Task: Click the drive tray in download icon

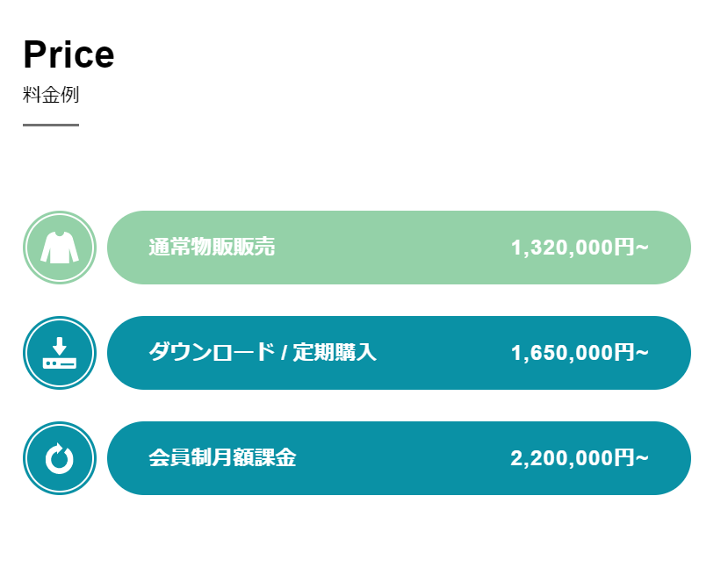Action: 60,363
